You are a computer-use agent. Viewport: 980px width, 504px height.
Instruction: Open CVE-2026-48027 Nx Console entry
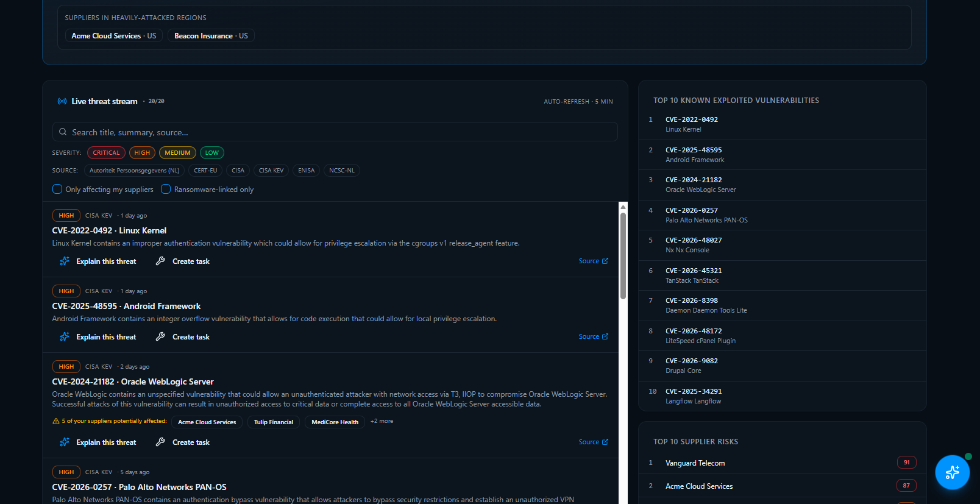(783, 245)
